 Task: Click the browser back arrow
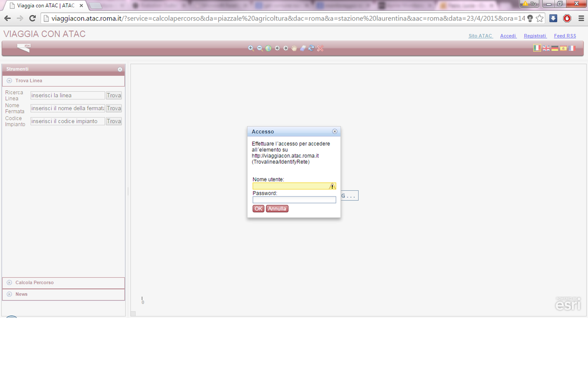pyautogui.click(x=7, y=19)
